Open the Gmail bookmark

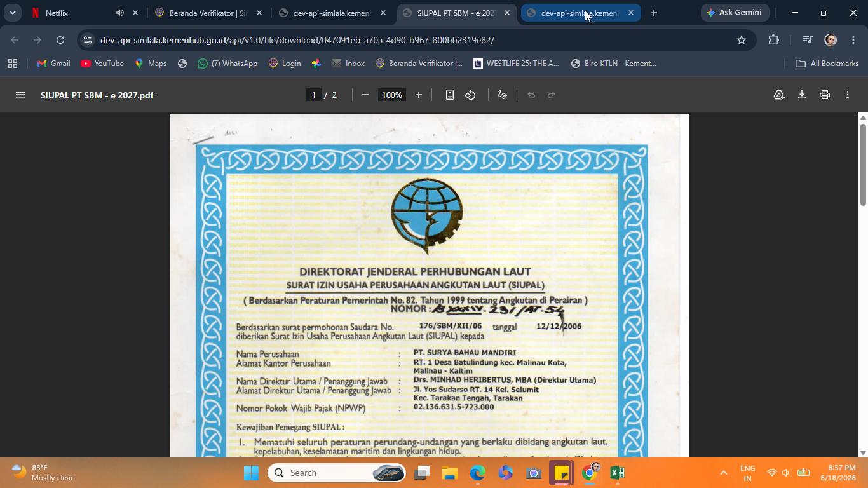click(x=53, y=64)
